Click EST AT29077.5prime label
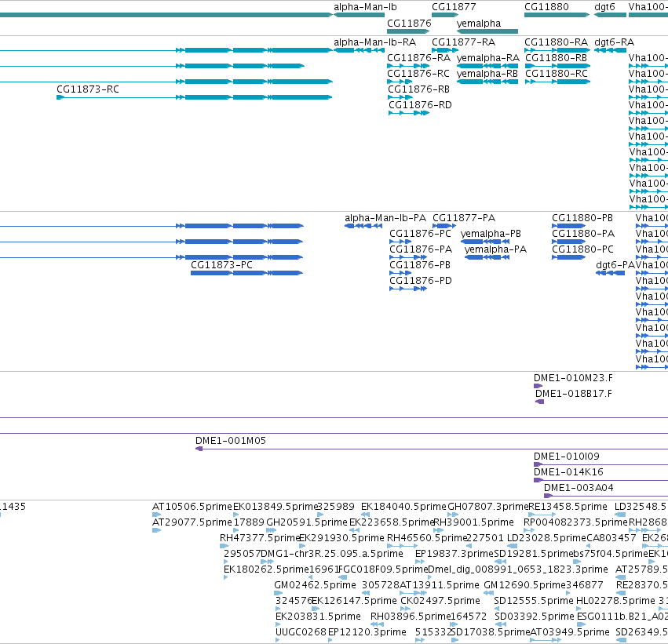This screenshot has width=668, height=644. (192, 522)
